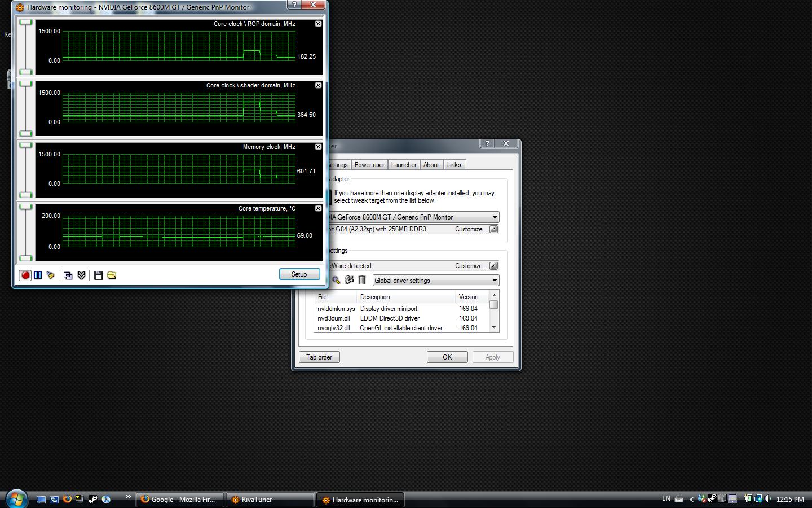The image size is (812, 508).
Task: Click the red record logging button
Action: pos(25,275)
